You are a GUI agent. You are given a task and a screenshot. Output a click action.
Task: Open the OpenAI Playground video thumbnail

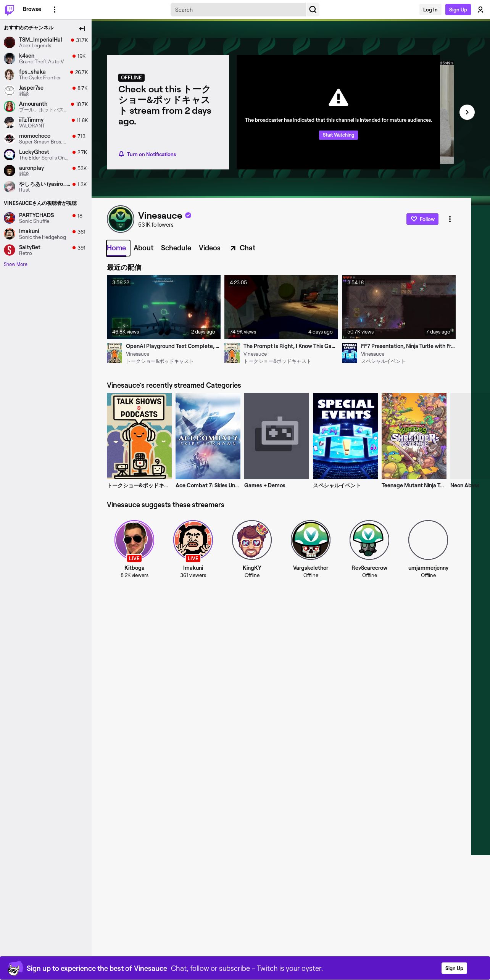[x=164, y=307]
